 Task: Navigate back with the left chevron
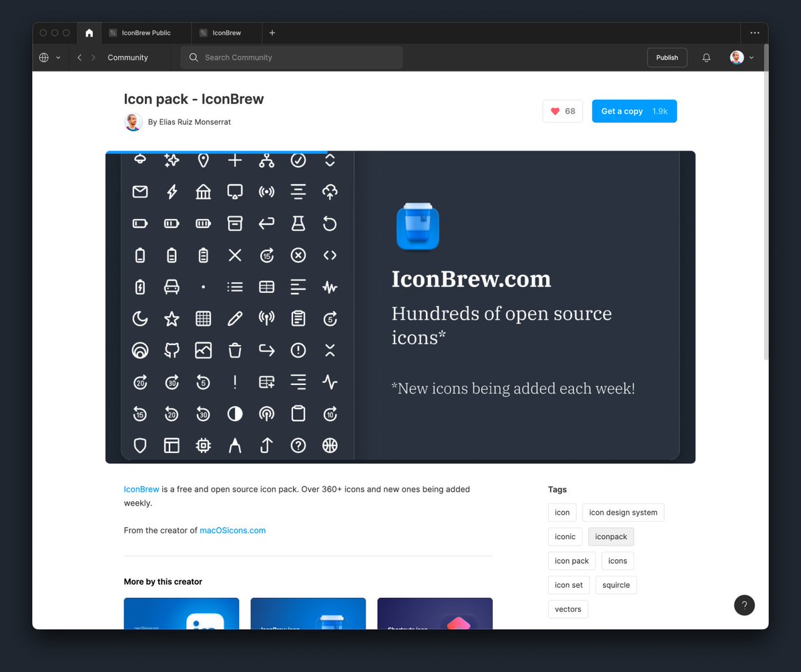click(x=79, y=57)
